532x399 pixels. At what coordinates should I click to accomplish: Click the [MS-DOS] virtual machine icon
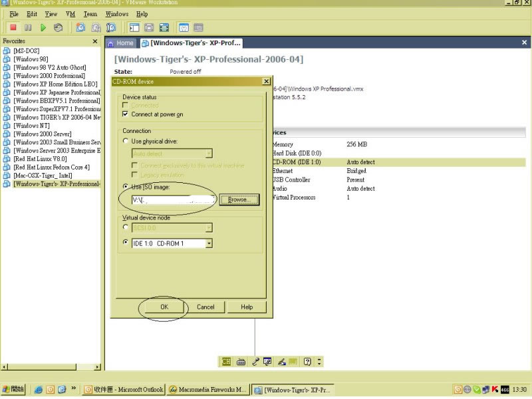[7, 51]
